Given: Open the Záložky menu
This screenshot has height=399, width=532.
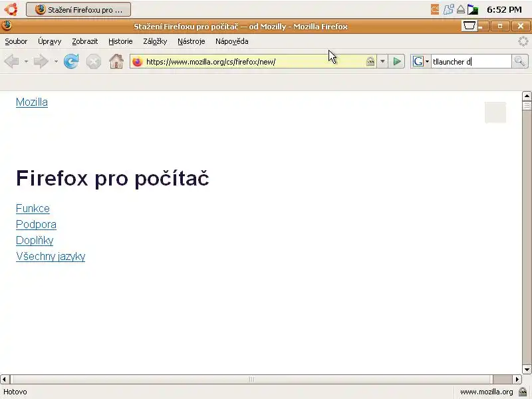Looking at the screenshot, I should 155,41.
